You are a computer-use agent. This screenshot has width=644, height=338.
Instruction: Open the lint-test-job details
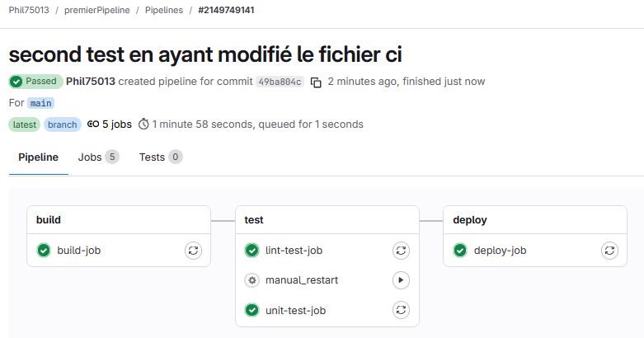pos(294,251)
